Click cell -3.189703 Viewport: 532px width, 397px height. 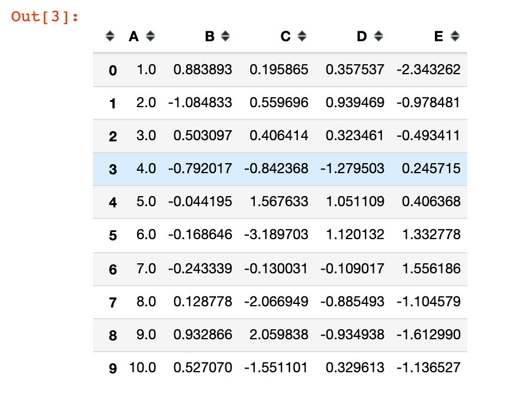276,234
